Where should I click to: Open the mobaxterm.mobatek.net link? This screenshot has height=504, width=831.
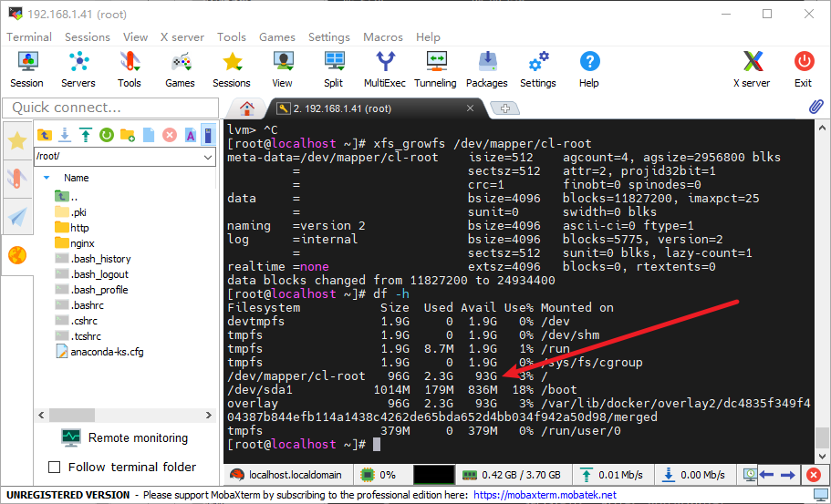[x=545, y=495]
